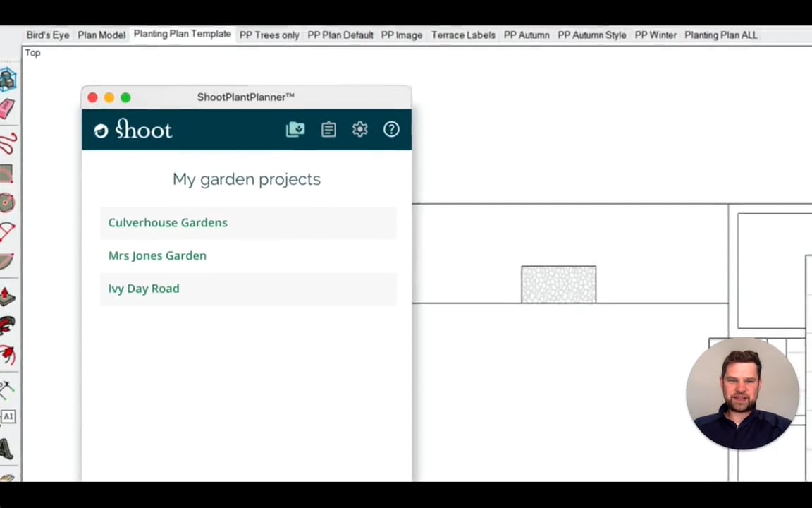This screenshot has height=508, width=812.
Task: Switch to the Plan Model scene tab
Action: pos(101,35)
